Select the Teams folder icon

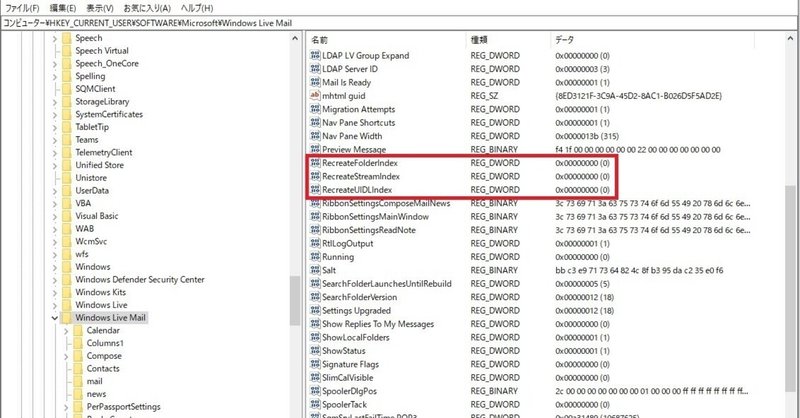[66, 139]
